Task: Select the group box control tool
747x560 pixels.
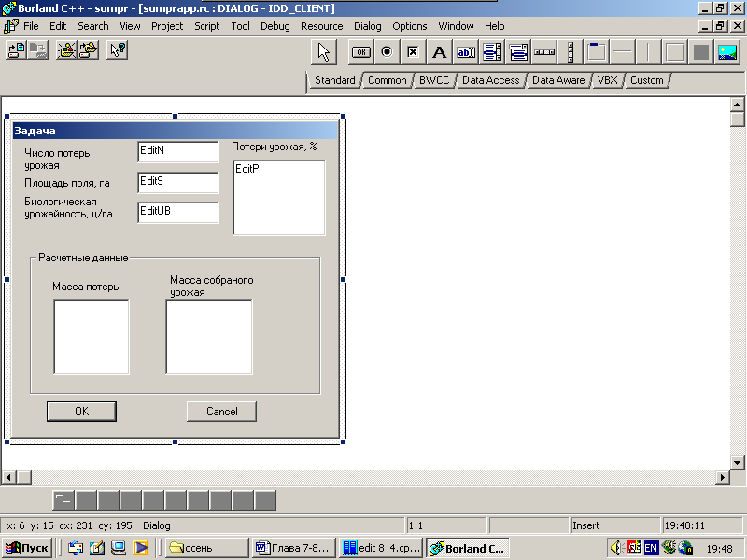Action: pos(597,52)
